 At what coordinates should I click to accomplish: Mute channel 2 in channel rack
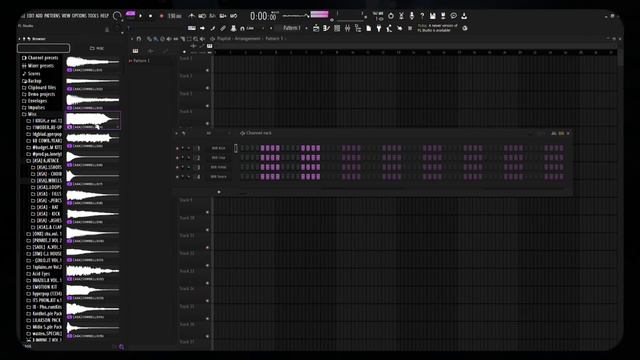pyautogui.click(x=177, y=158)
